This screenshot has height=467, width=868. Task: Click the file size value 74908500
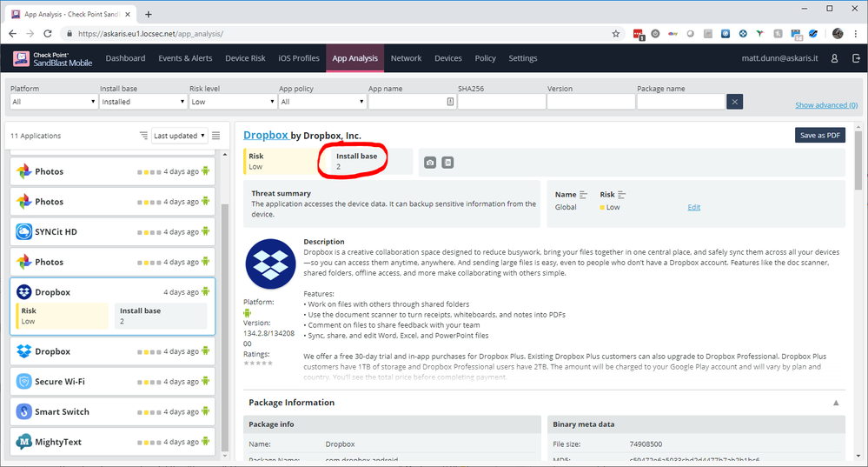646,444
